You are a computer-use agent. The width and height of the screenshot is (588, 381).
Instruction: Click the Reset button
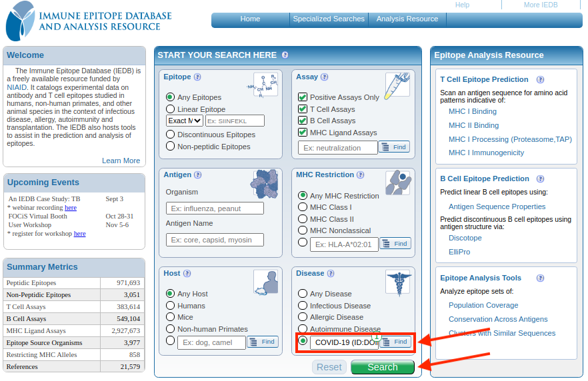point(329,367)
